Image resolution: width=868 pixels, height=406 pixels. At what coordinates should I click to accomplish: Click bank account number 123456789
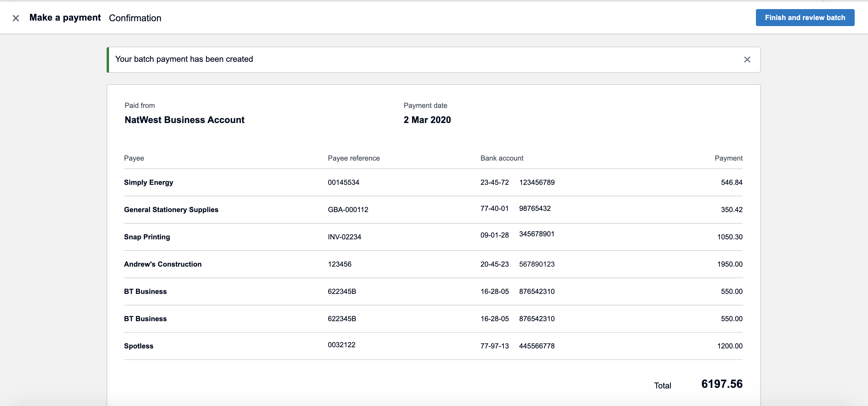536,182
